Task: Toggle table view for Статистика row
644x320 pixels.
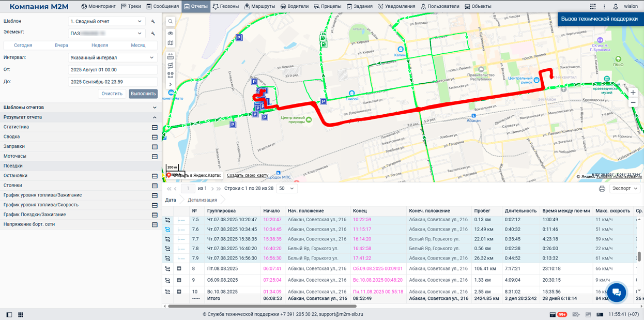Action: tap(155, 127)
